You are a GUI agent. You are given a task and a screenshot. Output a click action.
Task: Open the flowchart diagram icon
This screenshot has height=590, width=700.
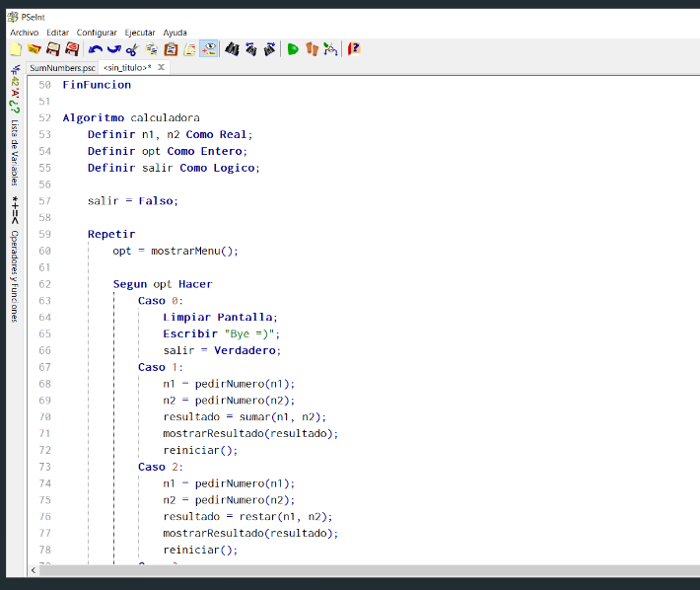[x=330, y=48]
